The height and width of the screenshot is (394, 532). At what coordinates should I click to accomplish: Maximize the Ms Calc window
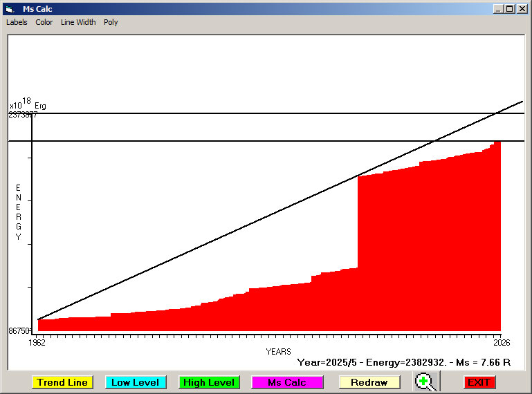(x=509, y=9)
